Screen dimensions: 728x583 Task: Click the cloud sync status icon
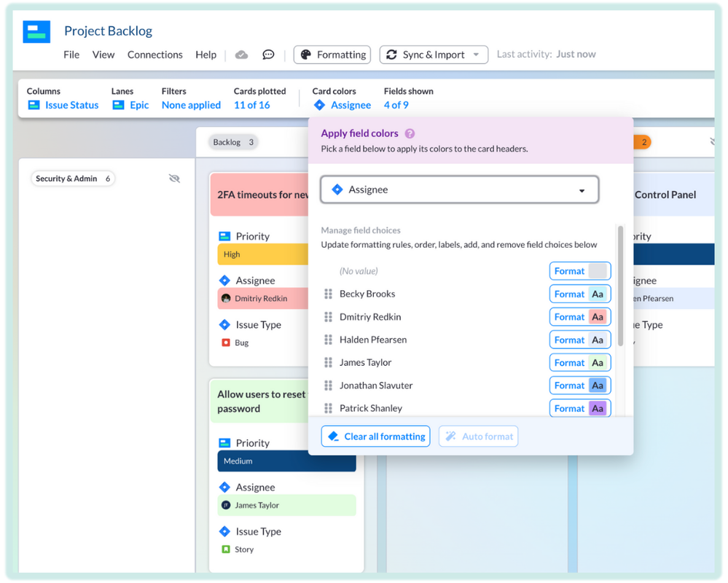[x=241, y=54]
